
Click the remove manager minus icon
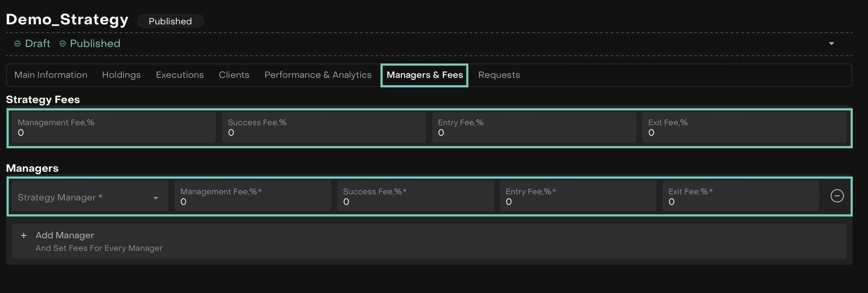(x=837, y=196)
